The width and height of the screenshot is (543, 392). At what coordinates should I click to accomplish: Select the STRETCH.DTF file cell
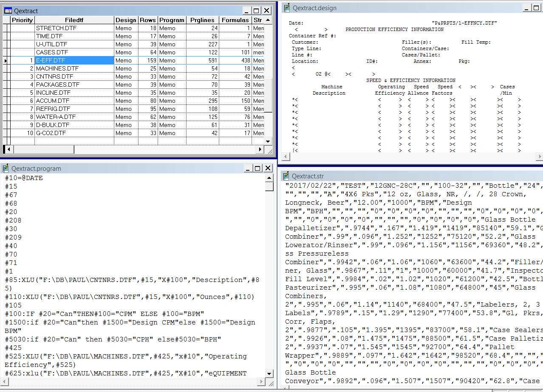[74, 28]
